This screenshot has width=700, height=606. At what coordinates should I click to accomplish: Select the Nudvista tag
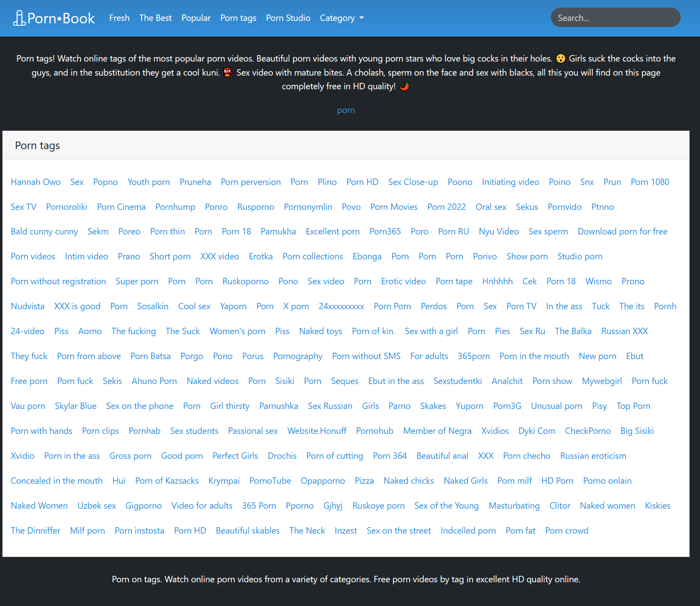pos(28,306)
